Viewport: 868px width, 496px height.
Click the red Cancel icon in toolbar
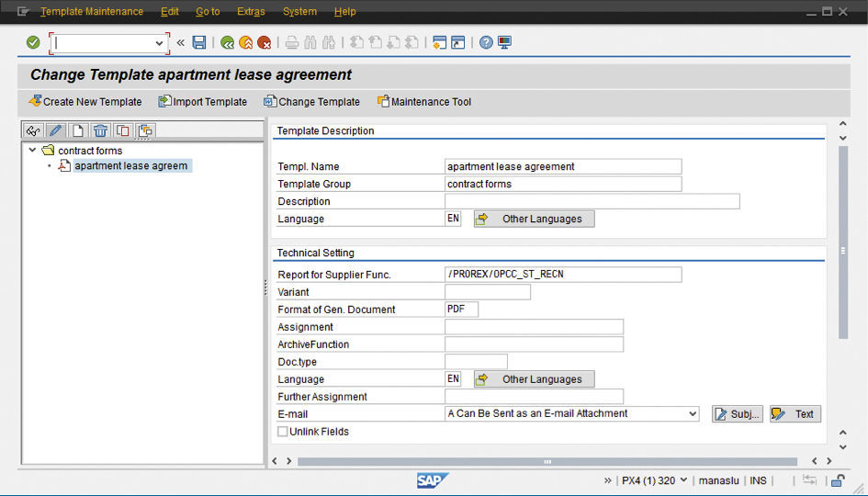(x=265, y=43)
